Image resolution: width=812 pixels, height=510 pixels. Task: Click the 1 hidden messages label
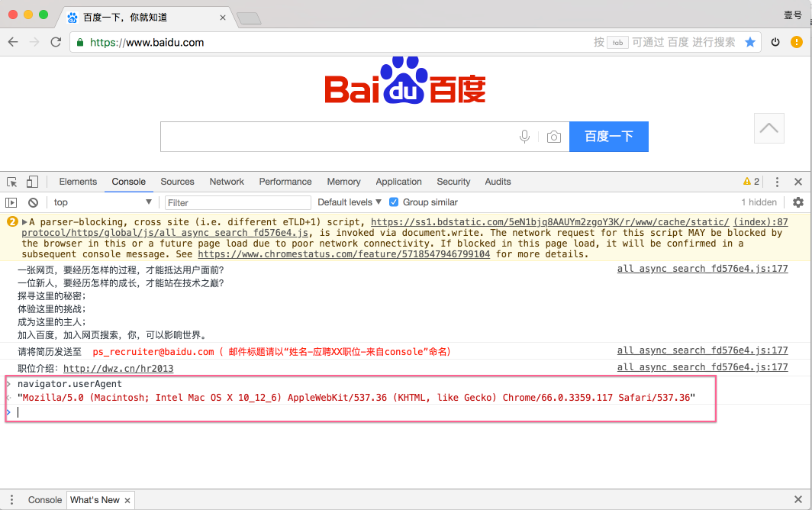[x=759, y=202]
